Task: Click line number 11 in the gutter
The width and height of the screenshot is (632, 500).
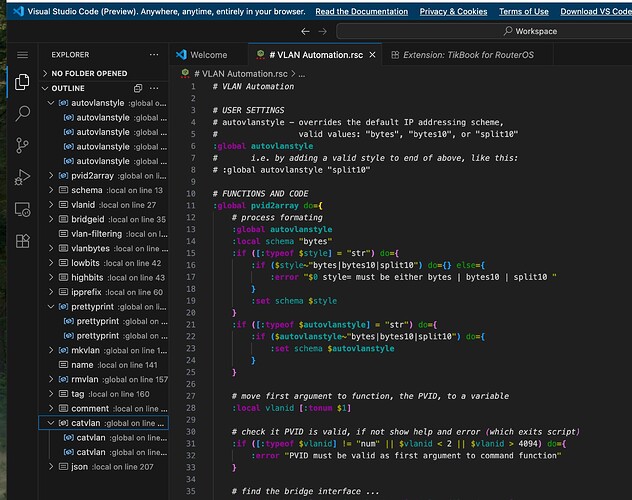Action: point(191,205)
